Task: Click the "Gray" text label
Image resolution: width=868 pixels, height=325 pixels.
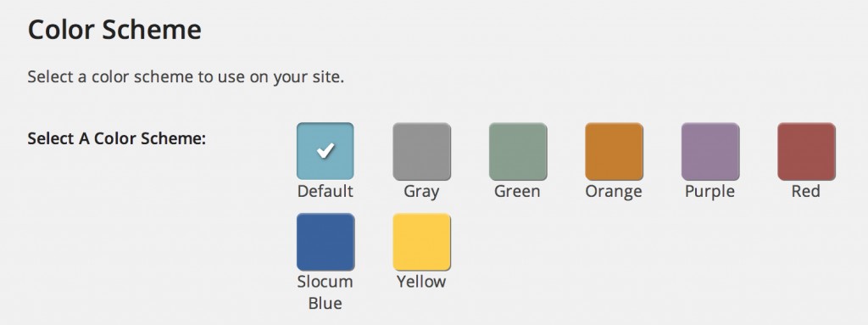Action: click(x=421, y=192)
